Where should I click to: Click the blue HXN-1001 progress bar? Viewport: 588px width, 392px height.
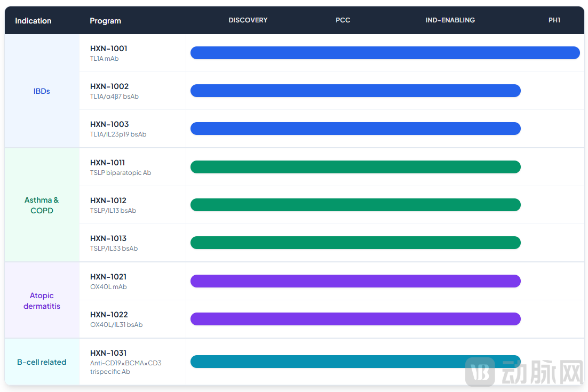pos(385,53)
